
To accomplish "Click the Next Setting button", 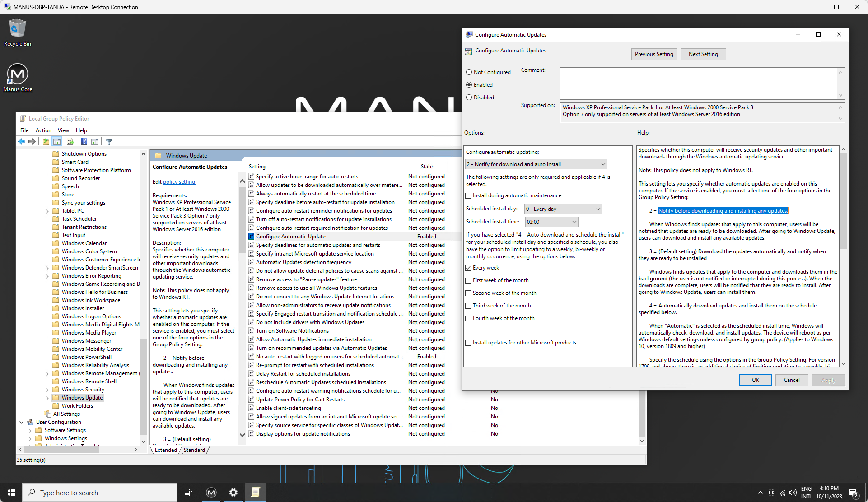I will (703, 54).
